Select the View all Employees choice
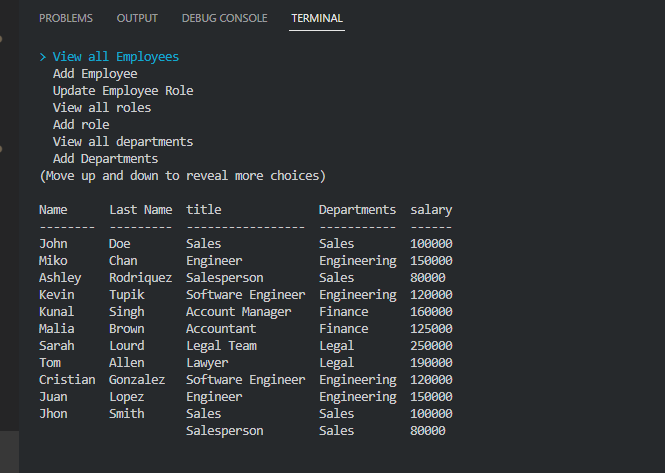This screenshot has height=473, width=665. 116,57
